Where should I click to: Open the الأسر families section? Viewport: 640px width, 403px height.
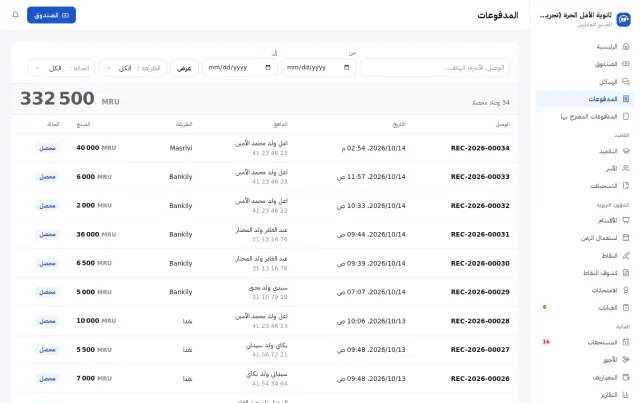coord(585,168)
